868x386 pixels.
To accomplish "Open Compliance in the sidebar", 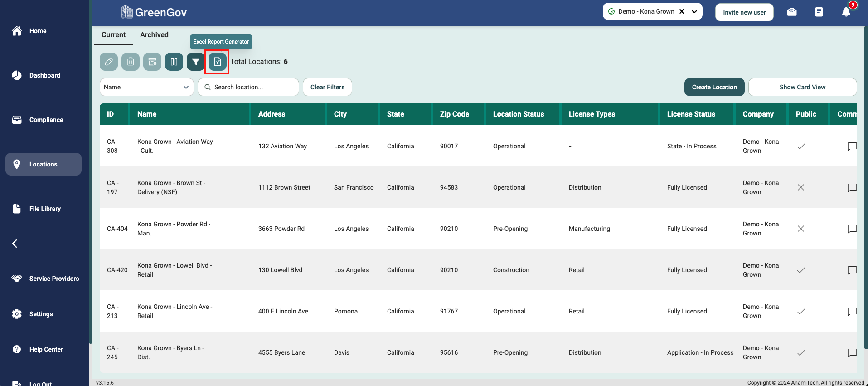I will [x=46, y=120].
